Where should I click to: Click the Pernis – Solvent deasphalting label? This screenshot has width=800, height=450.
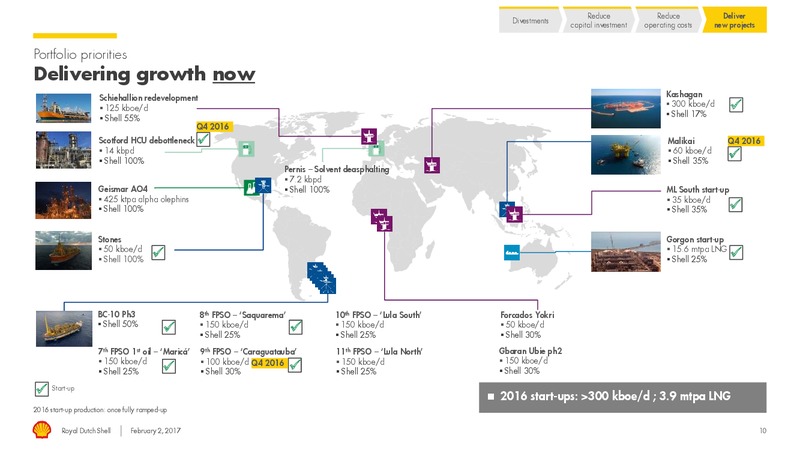pos(337,169)
